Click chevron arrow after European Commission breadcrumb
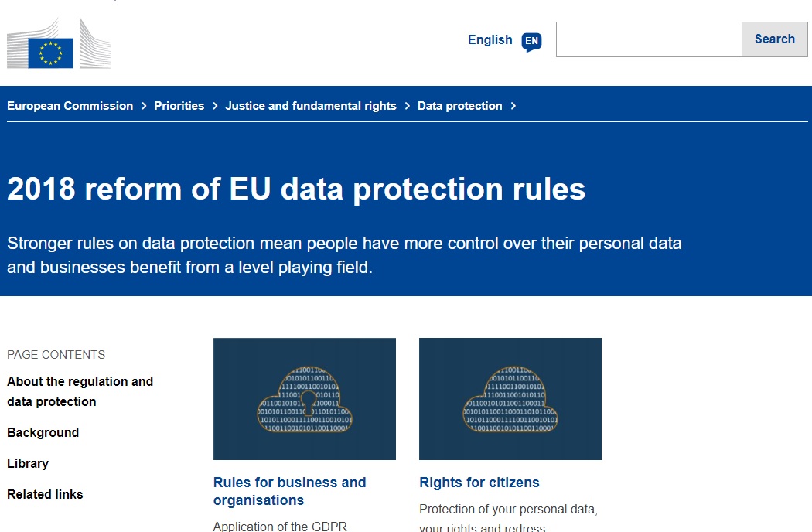 pyautogui.click(x=144, y=106)
